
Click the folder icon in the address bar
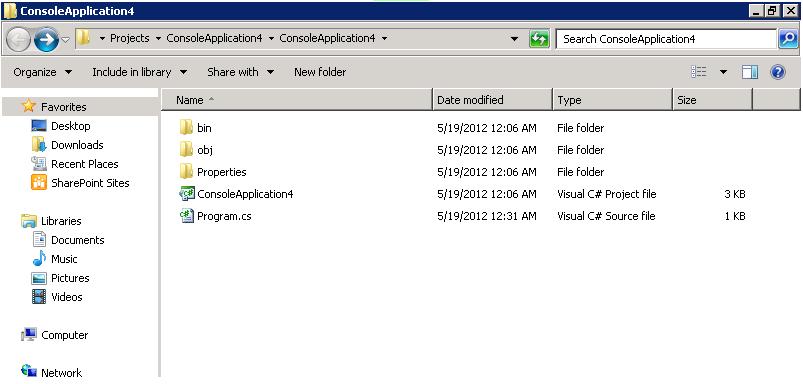click(x=83, y=38)
